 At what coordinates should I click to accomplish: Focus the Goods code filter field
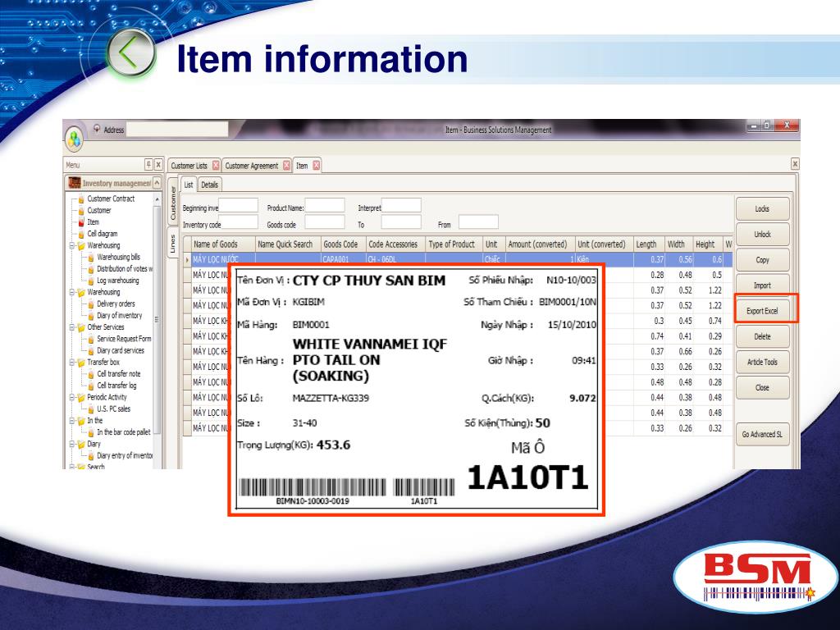(x=325, y=222)
